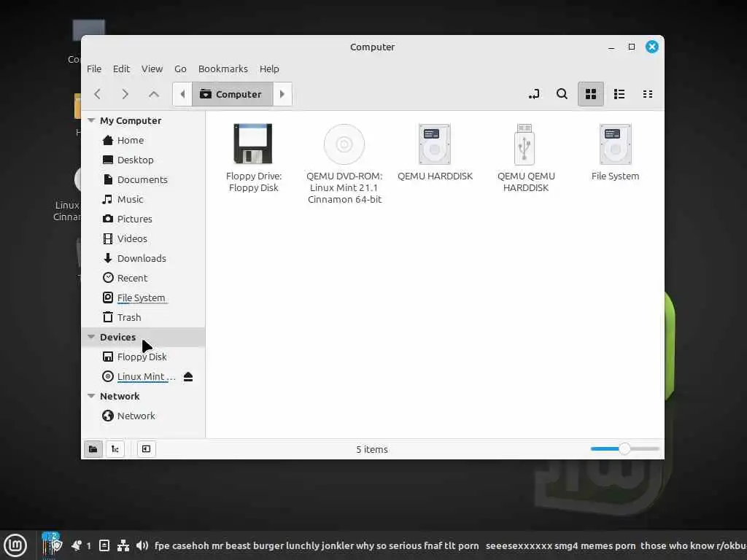Open the File menu

pyautogui.click(x=94, y=69)
